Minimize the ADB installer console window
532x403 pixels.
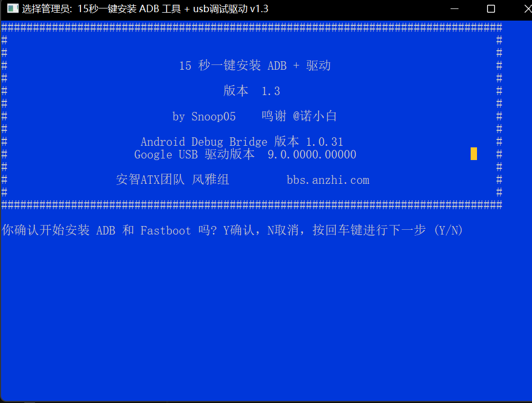pyautogui.click(x=455, y=9)
